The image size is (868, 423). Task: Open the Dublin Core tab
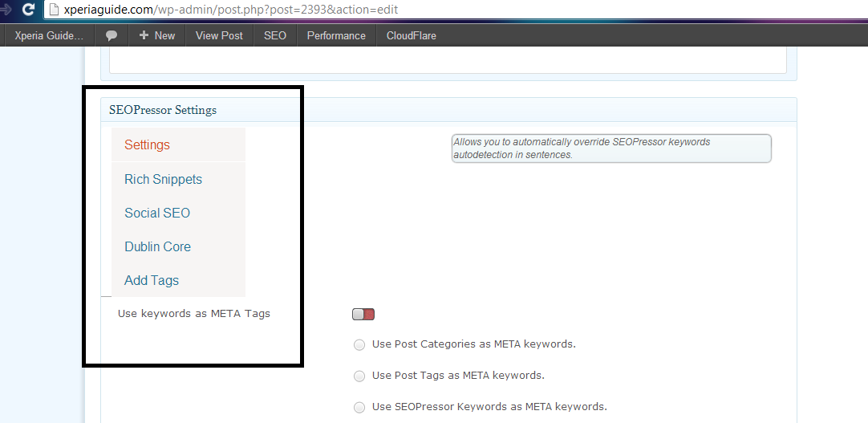(x=178, y=247)
